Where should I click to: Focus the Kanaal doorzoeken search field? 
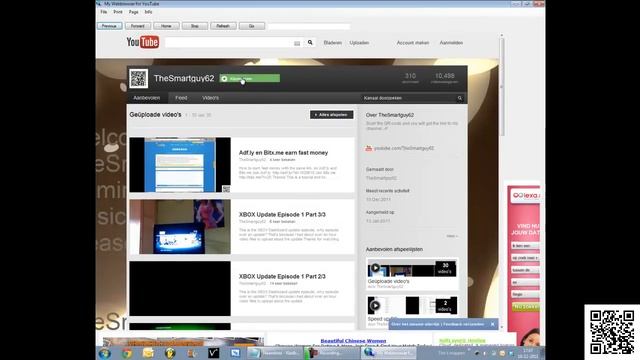point(409,98)
